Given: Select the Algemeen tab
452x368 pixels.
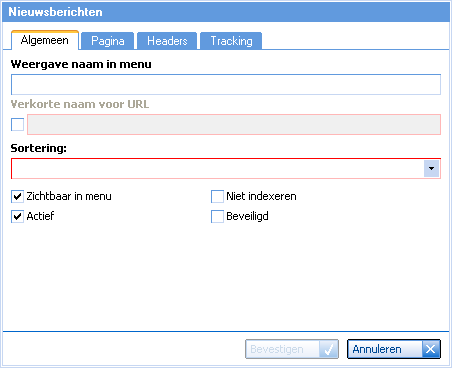Looking at the screenshot, I should click(45, 40).
